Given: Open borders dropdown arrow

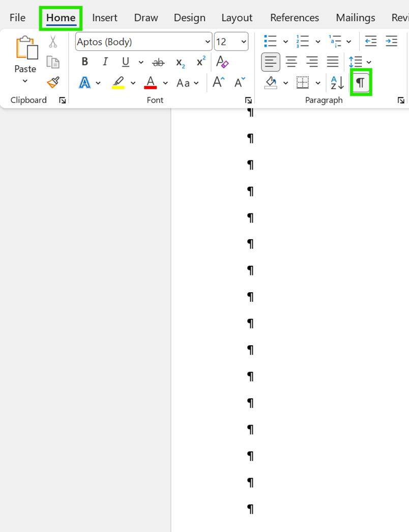Looking at the screenshot, I should 318,83.
